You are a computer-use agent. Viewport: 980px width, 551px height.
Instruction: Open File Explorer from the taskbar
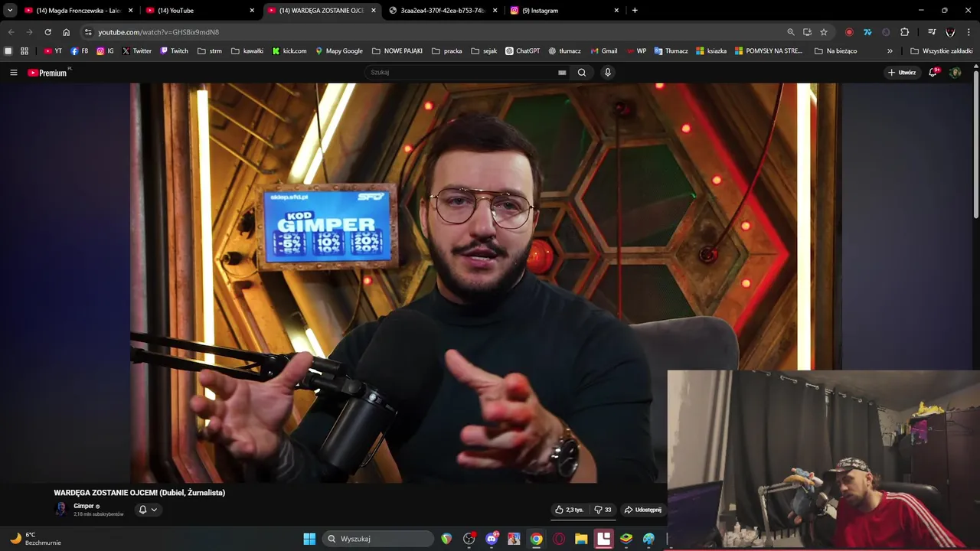[581, 539]
